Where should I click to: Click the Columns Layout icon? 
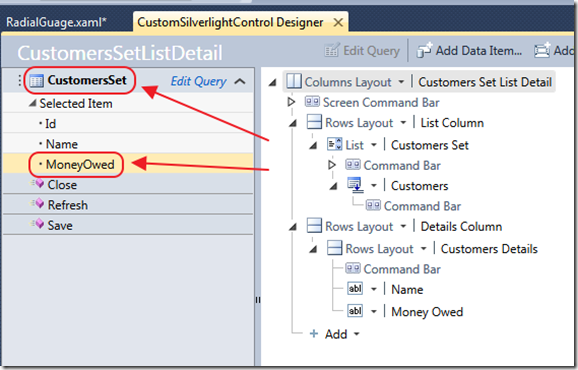(x=294, y=81)
